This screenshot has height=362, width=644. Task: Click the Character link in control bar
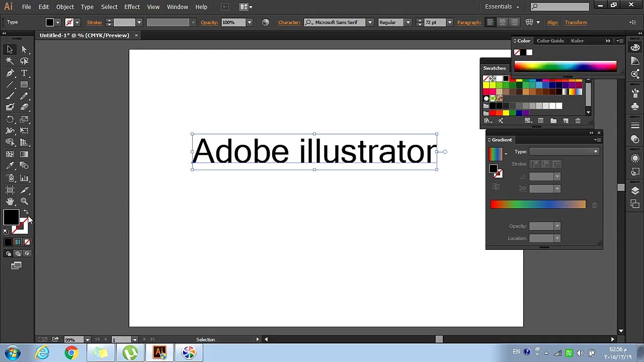tap(289, 23)
